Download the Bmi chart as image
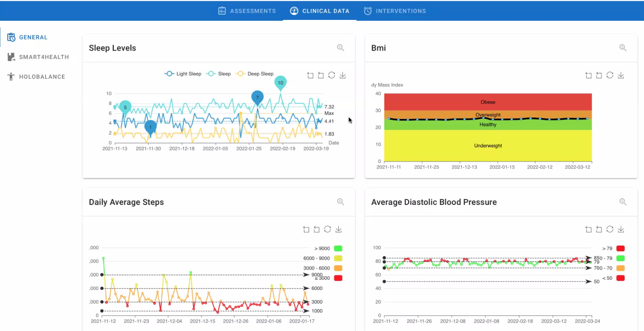 pyautogui.click(x=621, y=75)
